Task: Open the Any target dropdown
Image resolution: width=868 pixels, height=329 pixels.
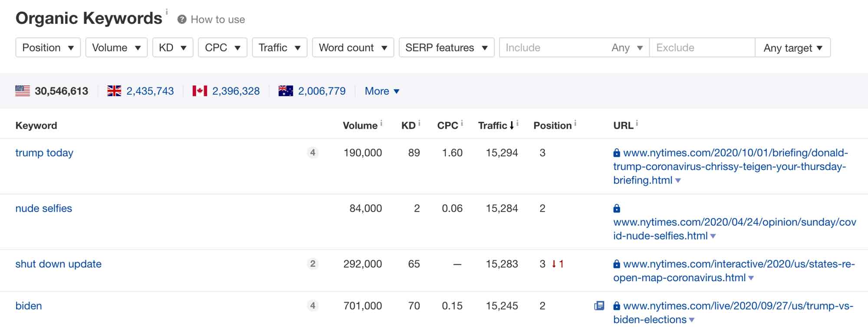Action: 793,48
